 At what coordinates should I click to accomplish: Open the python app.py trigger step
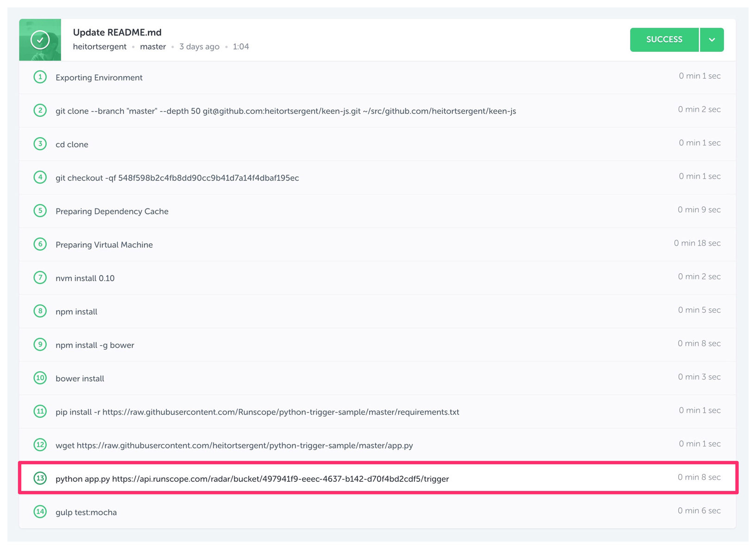377,478
